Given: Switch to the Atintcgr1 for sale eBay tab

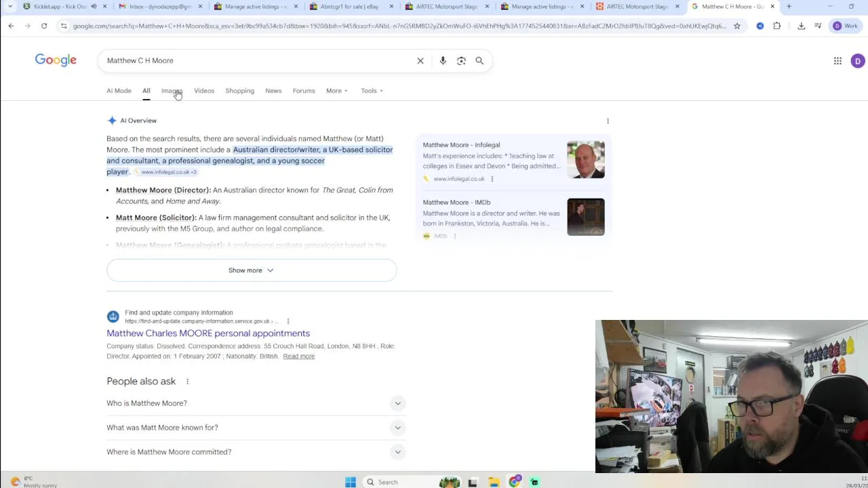Looking at the screenshot, I should tap(351, 7).
